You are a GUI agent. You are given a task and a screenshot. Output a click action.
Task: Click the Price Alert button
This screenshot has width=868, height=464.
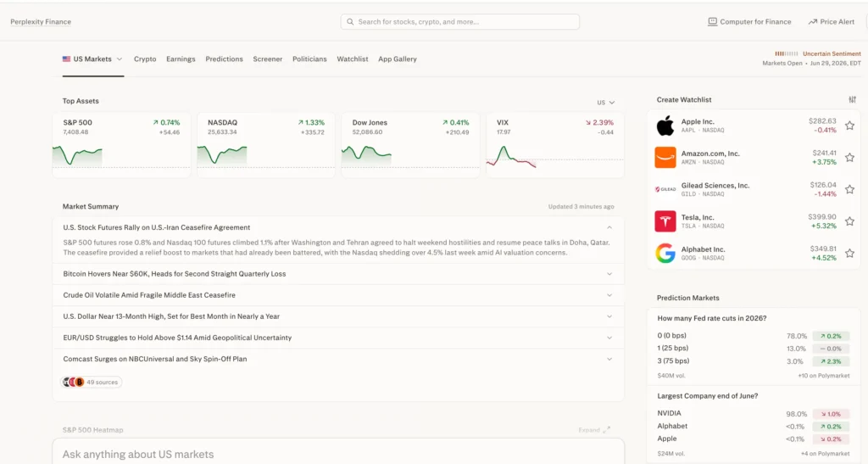click(x=831, y=22)
